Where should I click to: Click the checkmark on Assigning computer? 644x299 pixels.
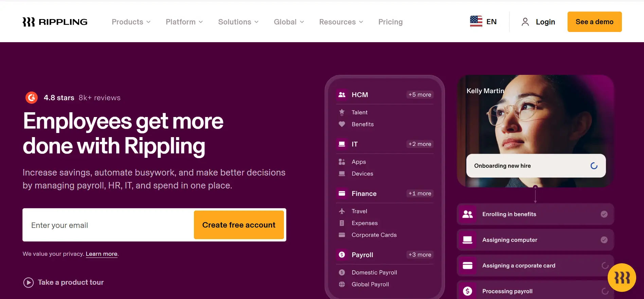coord(604,240)
